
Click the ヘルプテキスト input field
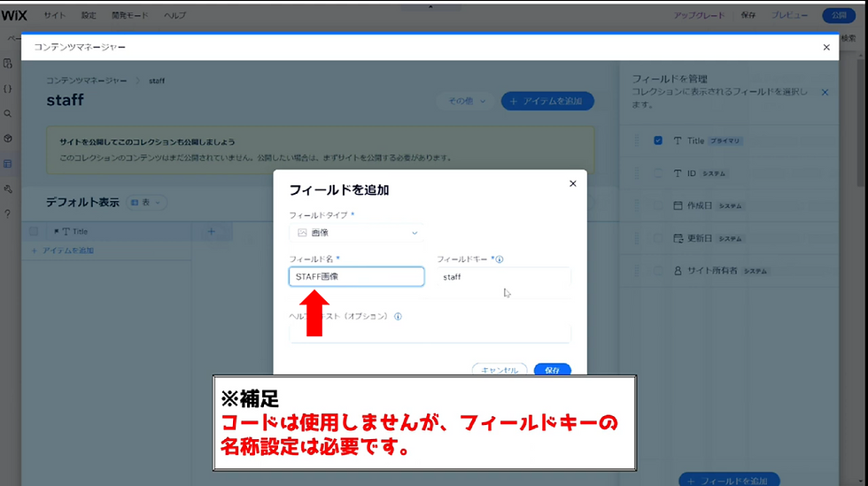tap(430, 334)
